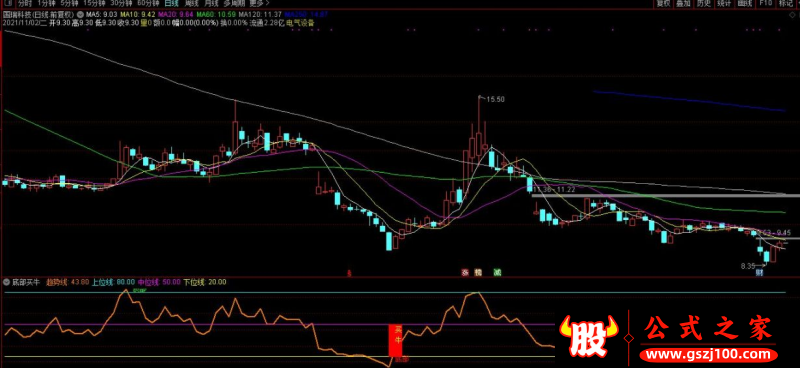Open the 画线 drawing tools button

tap(745, 4)
